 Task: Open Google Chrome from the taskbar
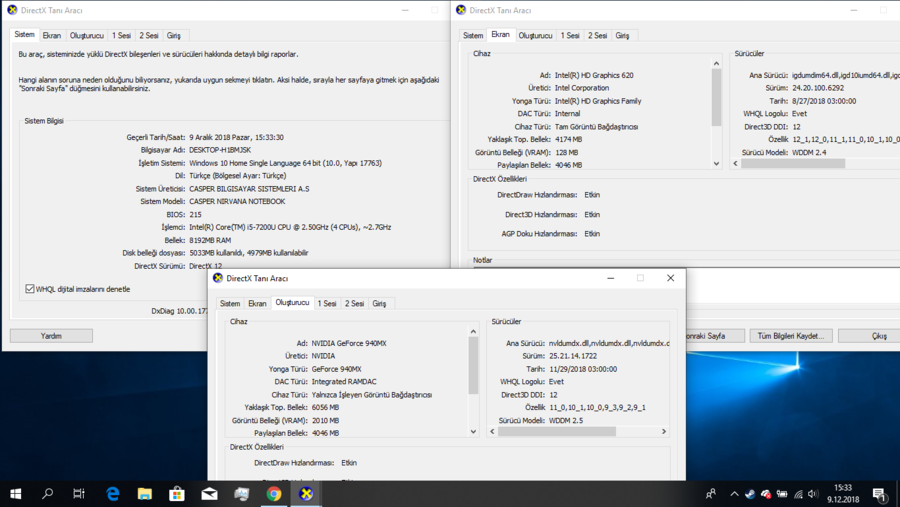pyautogui.click(x=274, y=494)
